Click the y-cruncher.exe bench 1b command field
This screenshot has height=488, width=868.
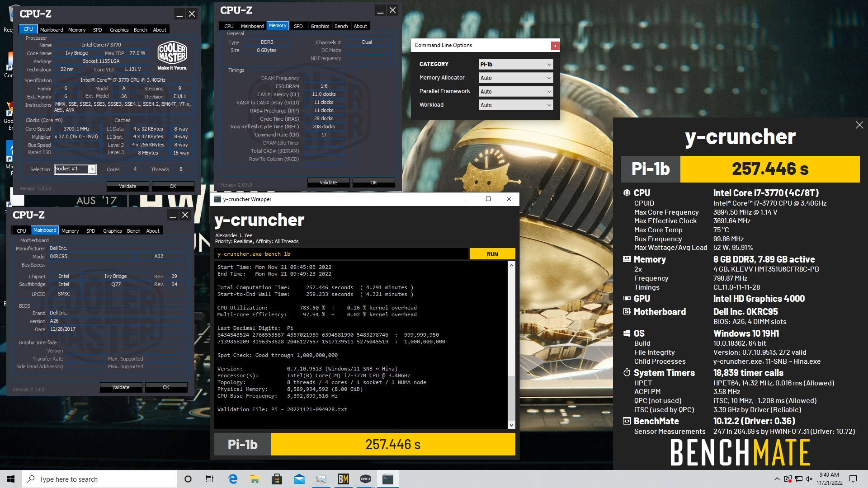coord(341,254)
